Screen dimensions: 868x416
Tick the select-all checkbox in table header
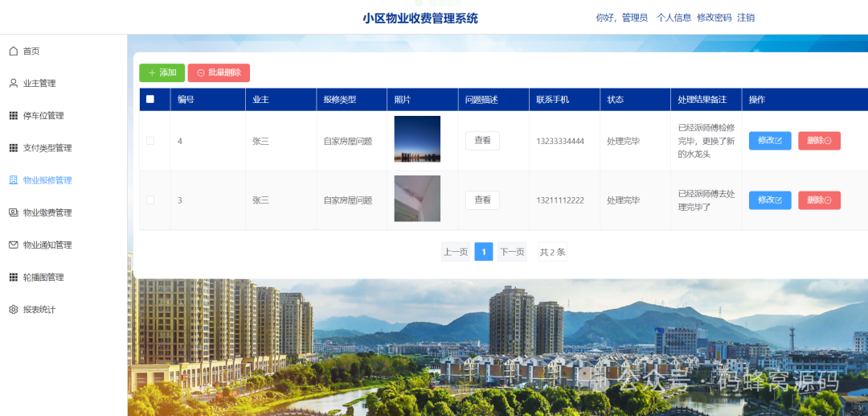[150, 99]
